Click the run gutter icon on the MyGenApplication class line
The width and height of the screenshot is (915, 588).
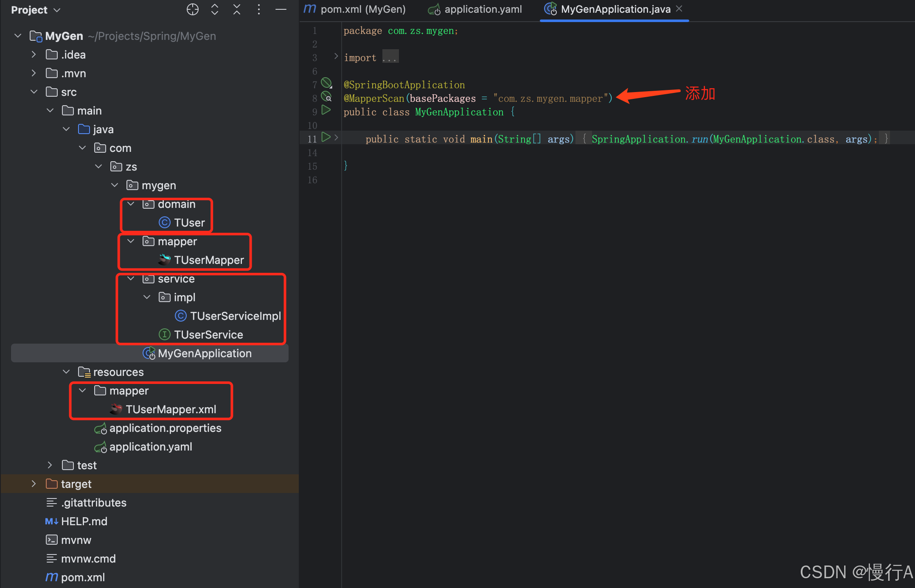(326, 110)
